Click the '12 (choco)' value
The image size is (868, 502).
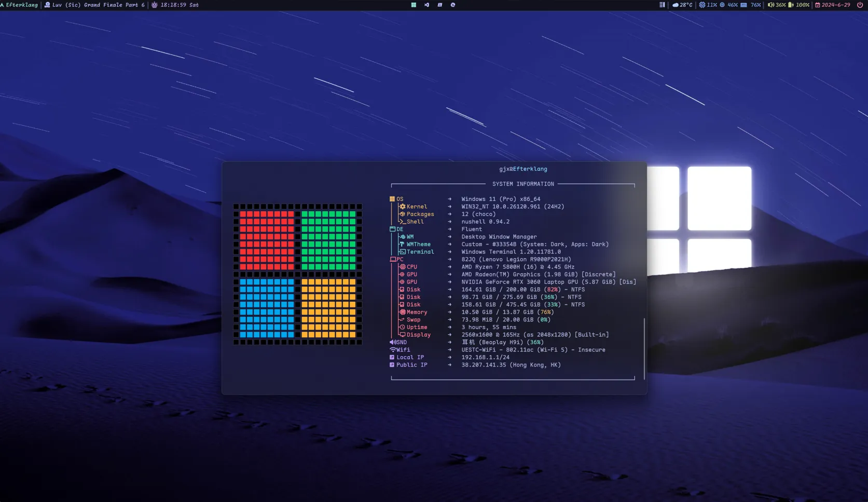[478, 214]
